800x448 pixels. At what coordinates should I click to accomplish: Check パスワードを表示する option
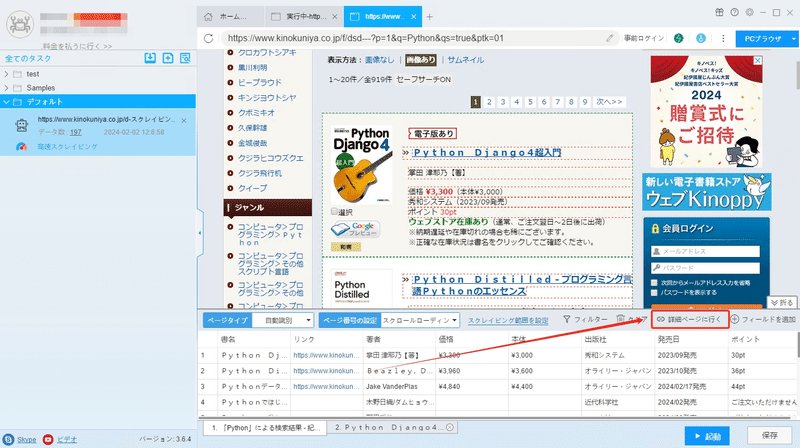654,293
